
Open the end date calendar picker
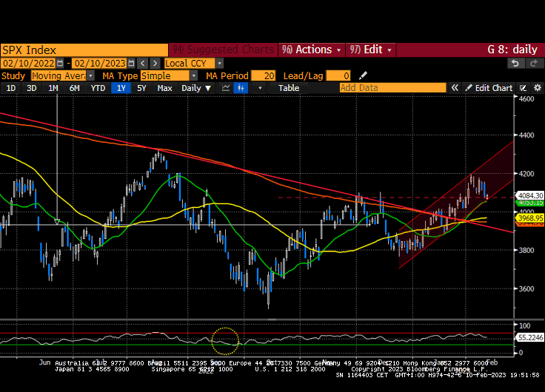click(x=131, y=63)
